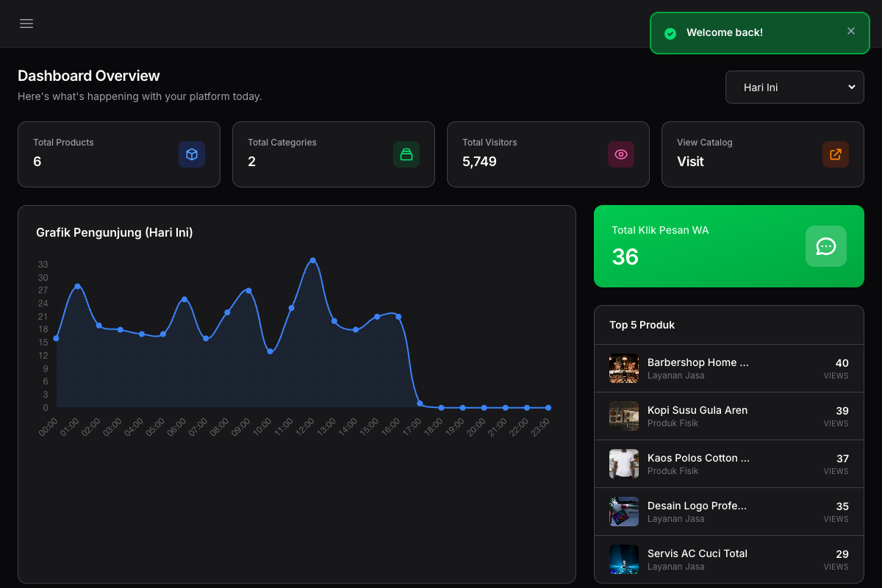The image size is (882, 588).
Task: Open the Total Products card
Action: [119, 154]
